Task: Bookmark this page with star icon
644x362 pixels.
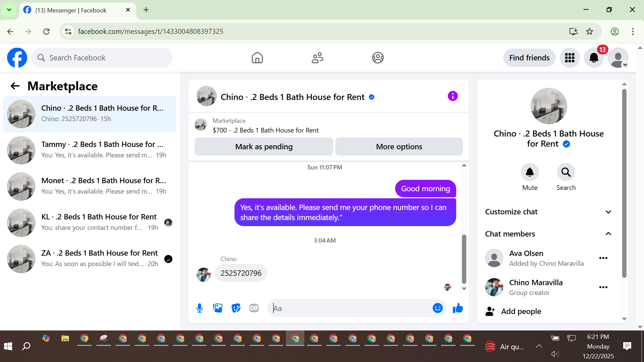Action: (590, 32)
